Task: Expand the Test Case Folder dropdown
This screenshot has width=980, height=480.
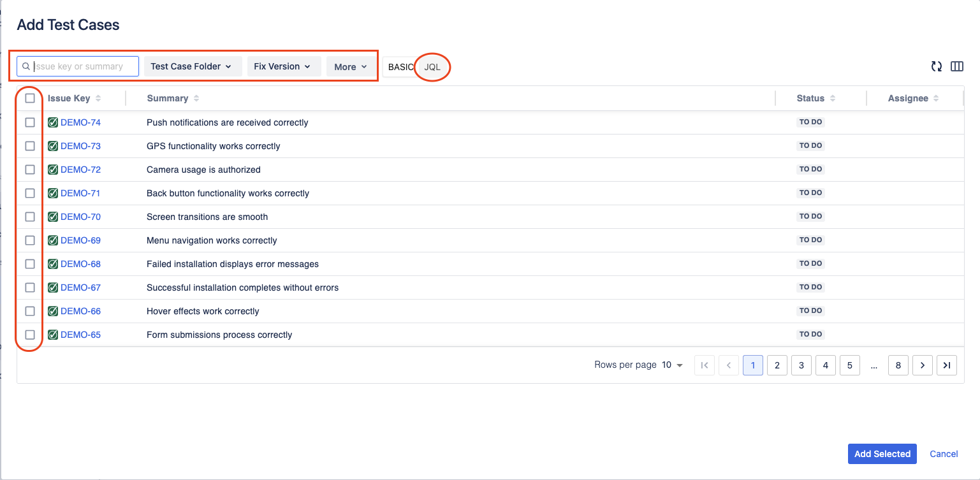Action: pyautogui.click(x=193, y=66)
